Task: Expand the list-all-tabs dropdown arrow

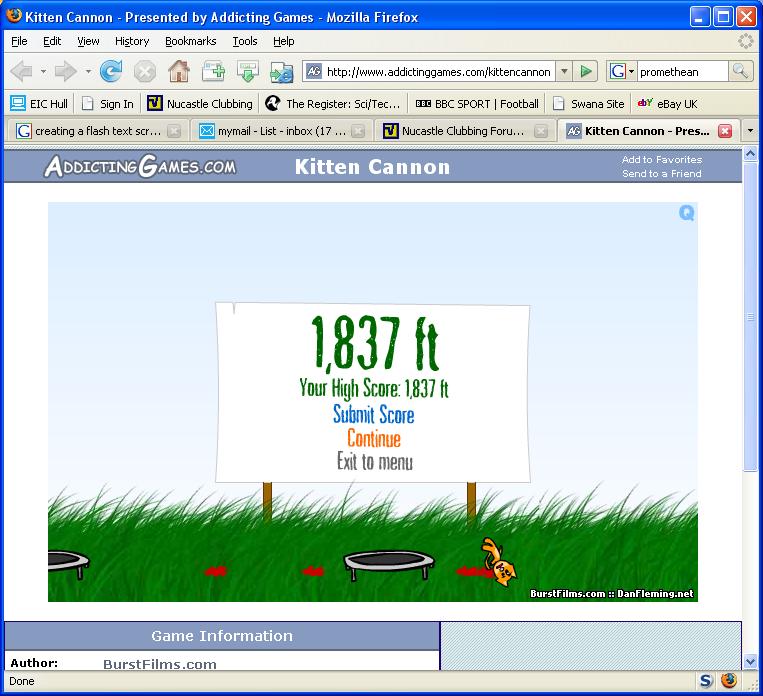Action: tap(750, 131)
